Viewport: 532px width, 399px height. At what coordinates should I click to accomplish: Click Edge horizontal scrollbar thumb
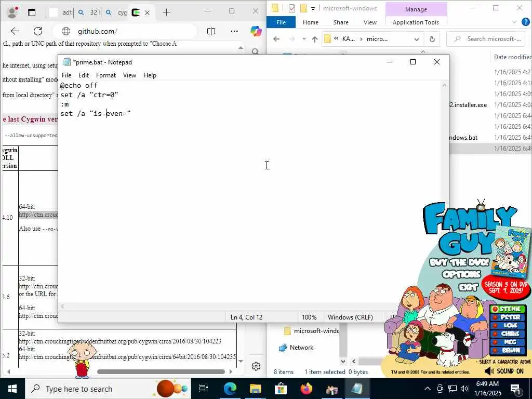[x=161, y=372]
